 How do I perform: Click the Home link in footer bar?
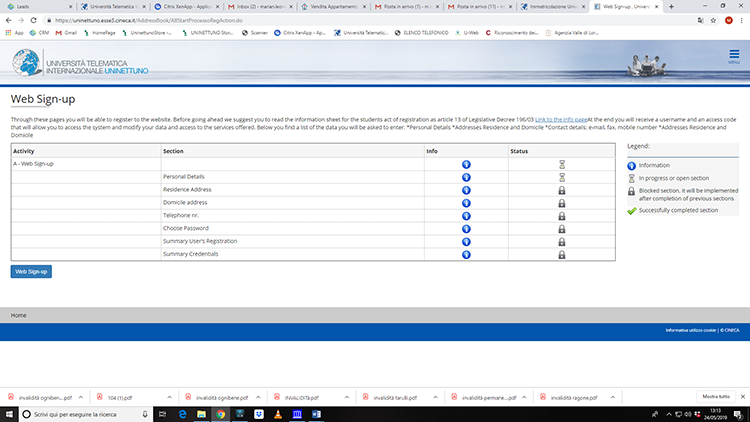pos(19,315)
